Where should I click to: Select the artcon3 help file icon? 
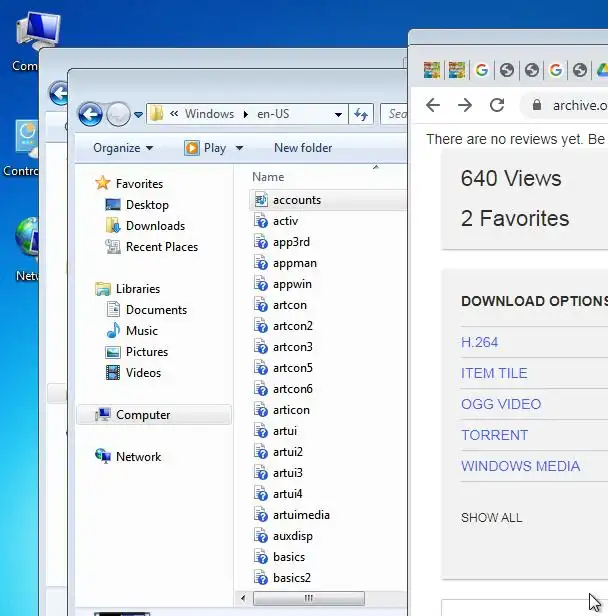pos(261,347)
